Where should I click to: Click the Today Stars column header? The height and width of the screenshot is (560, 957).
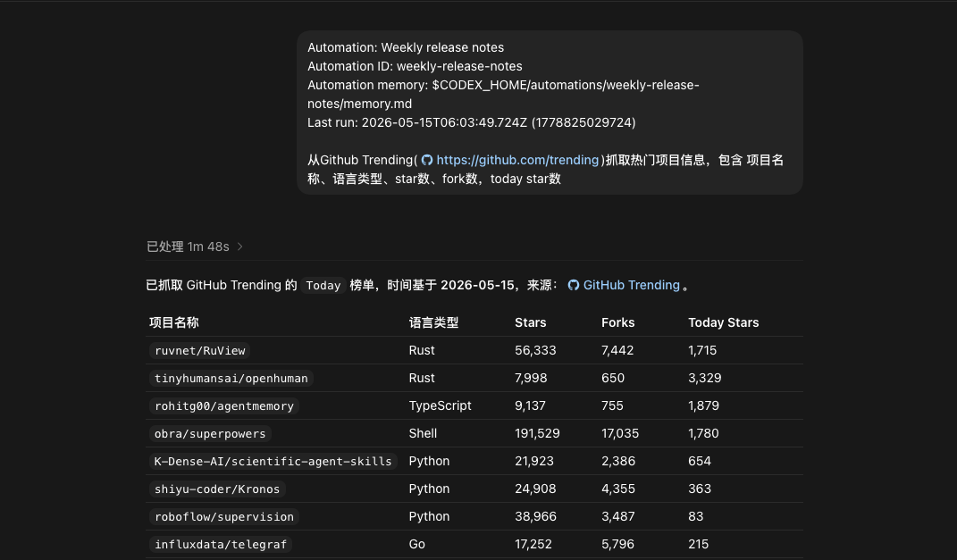click(723, 322)
